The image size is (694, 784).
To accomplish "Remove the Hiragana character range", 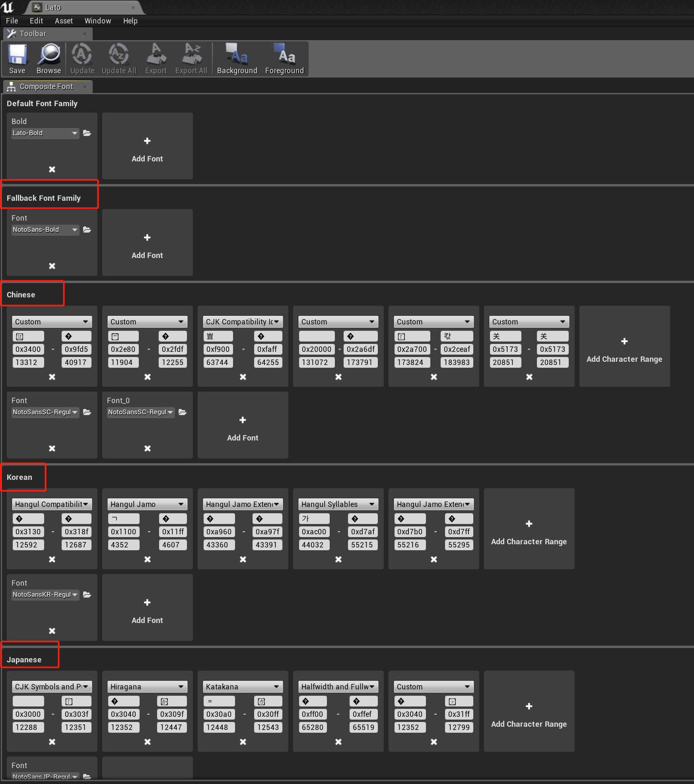I will pos(147,742).
